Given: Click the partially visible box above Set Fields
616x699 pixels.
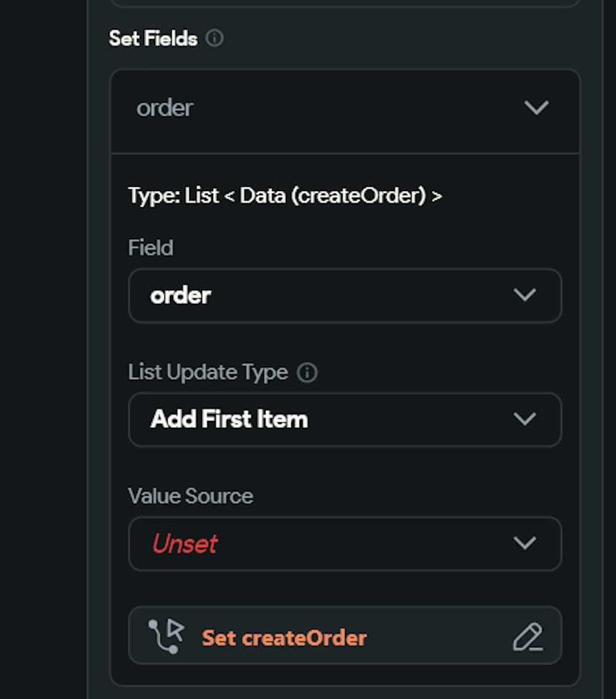Looking at the screenshot, I should tap(345, 3).
